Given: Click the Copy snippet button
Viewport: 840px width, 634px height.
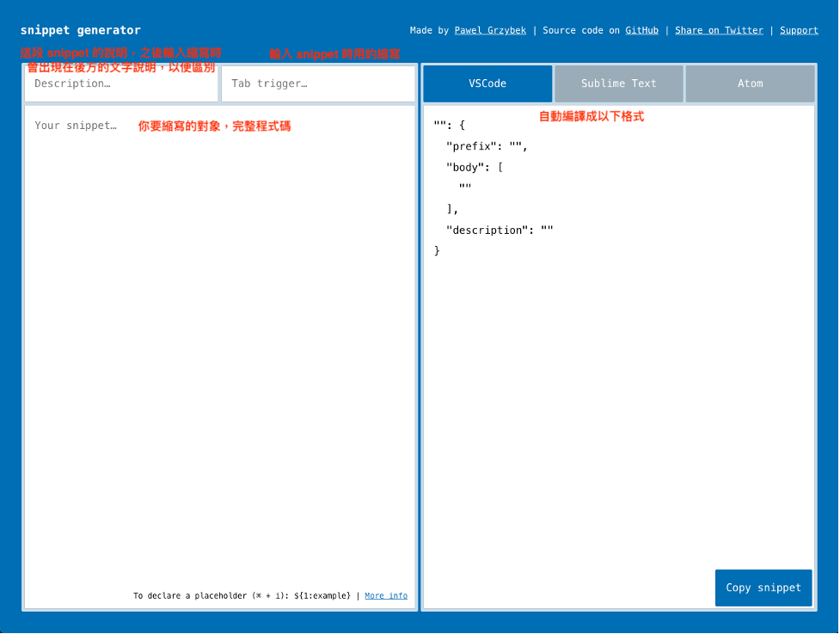Looking at the screenshot, I should [x=763, y=588].
